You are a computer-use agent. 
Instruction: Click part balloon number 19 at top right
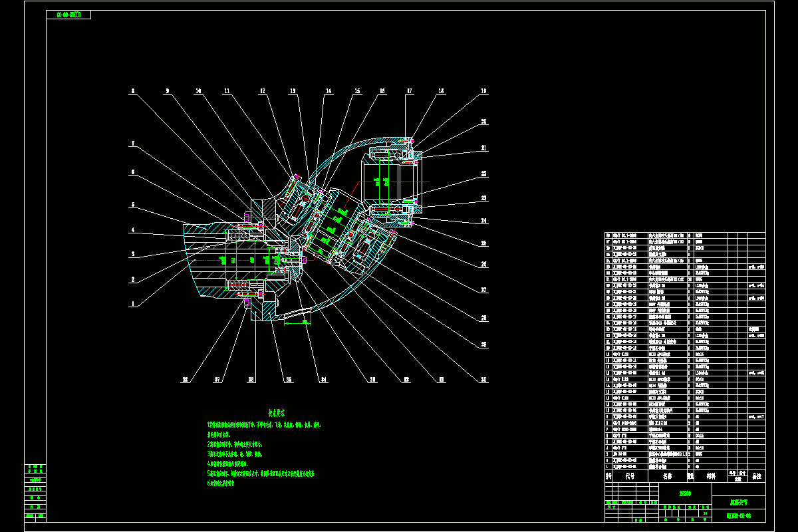(483, 90)
